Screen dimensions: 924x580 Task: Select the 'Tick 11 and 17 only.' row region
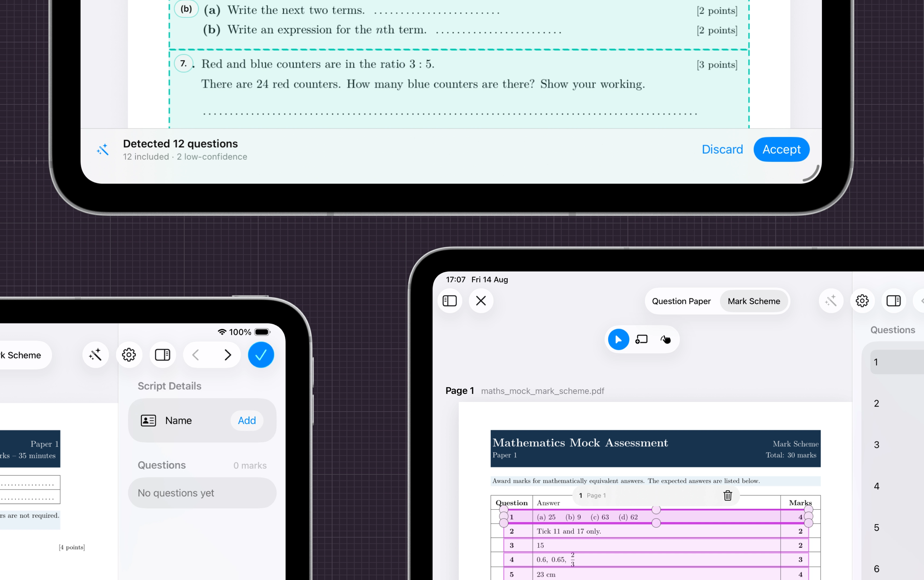(x=656, y=531)
